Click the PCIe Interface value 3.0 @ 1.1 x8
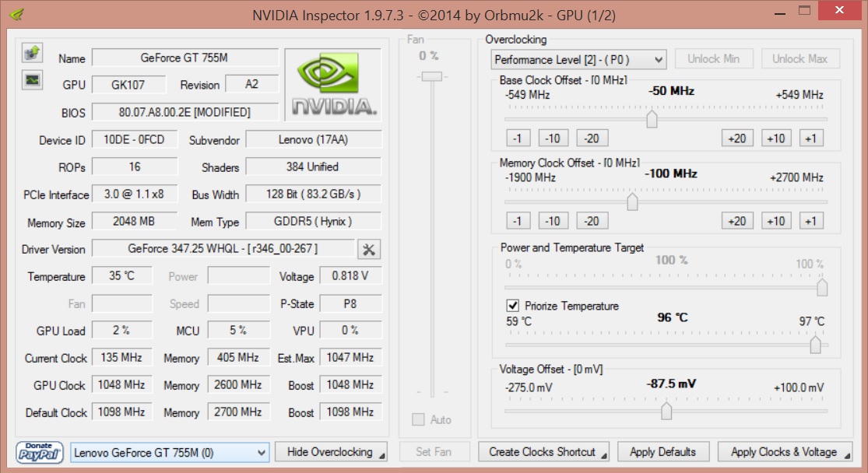868x473 pixels. [135, 194]
